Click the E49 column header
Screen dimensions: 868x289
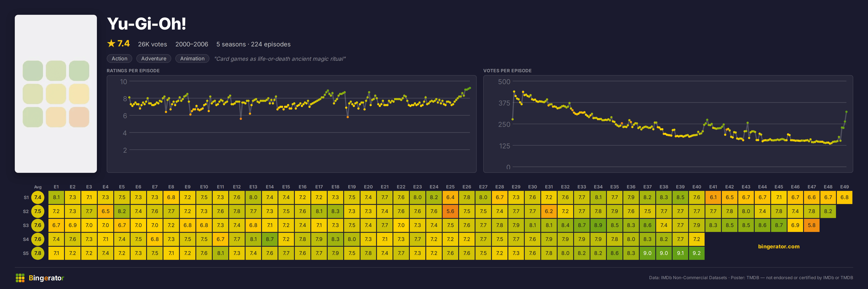pyautogui.click(x=844, y=187)
